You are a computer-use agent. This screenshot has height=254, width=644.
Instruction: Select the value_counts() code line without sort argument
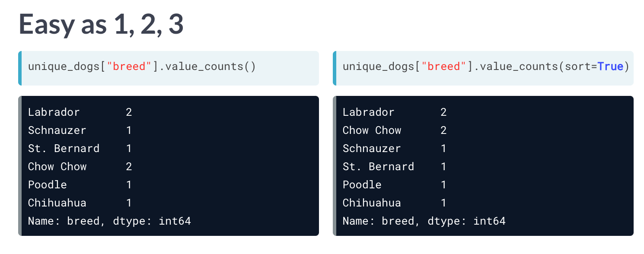(142, 67)
